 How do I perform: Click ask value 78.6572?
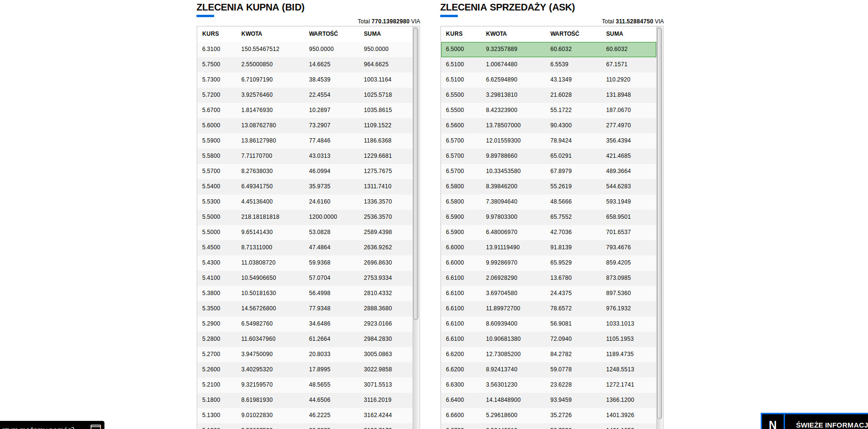pyautogui.click(x=561, y=308)
